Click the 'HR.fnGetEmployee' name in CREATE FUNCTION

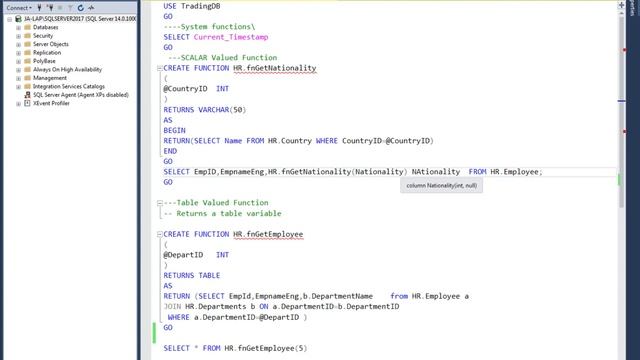[268, 234]
